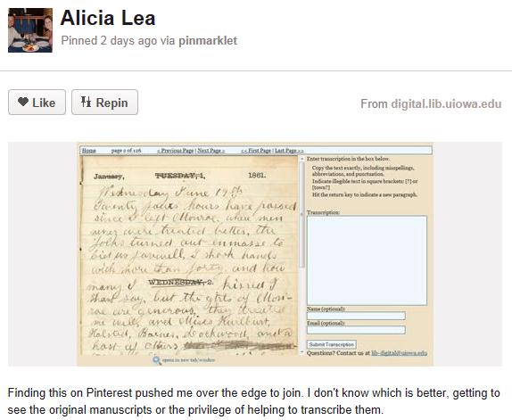Screen dimensions: 512x420
Task: Click inside the Transcription text box
Action: (367, 260)
